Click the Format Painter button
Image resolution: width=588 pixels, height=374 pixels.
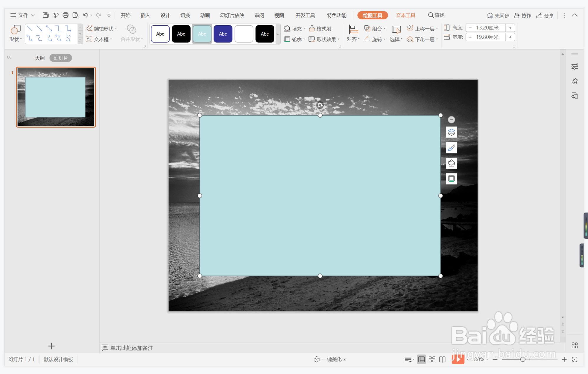320,29
